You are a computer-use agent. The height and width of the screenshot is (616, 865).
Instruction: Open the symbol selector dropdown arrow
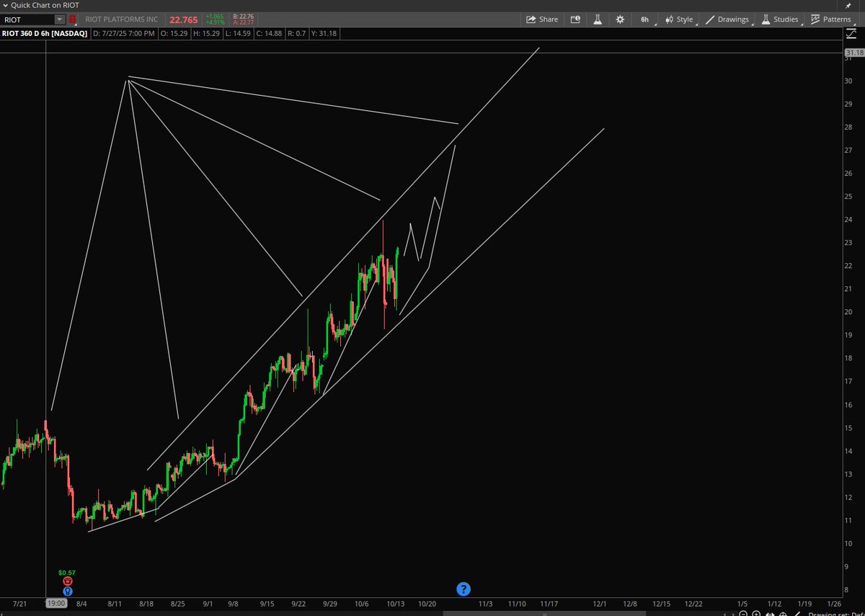click(59, 19)
